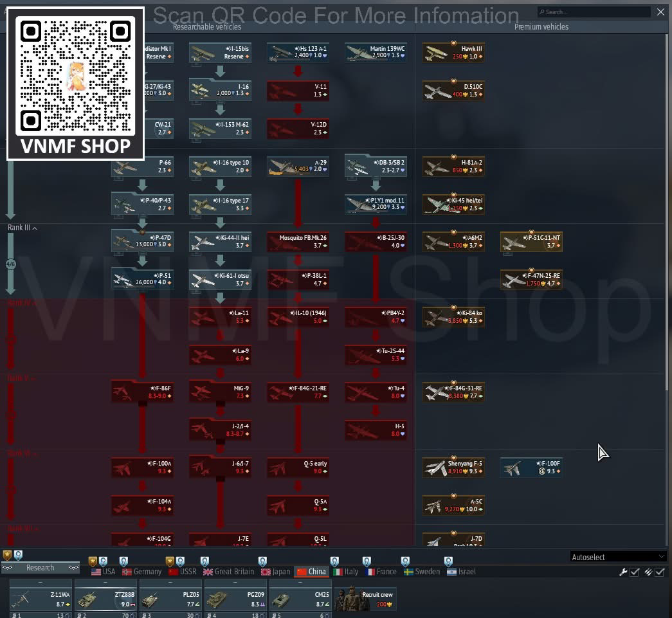Switch to the Japan nation tab
The image size is (672, 618).
pyautogui.click(x=276, y=571)
